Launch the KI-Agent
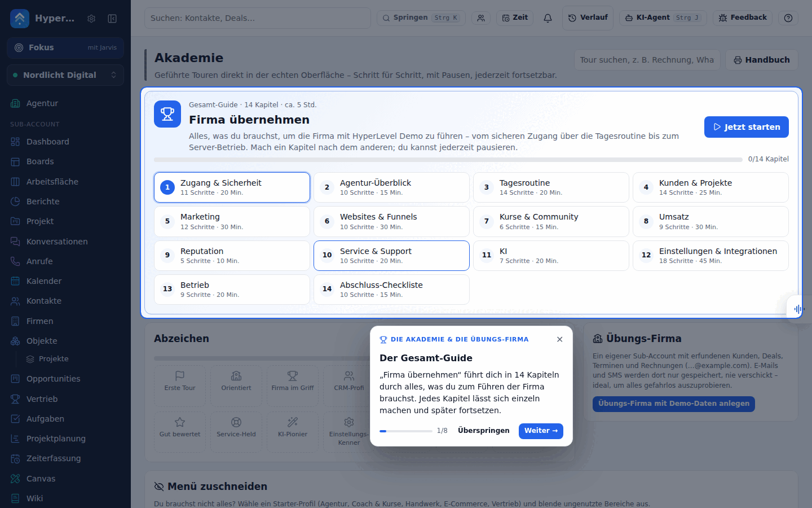812x508 pixels. [x=663, y=18]
